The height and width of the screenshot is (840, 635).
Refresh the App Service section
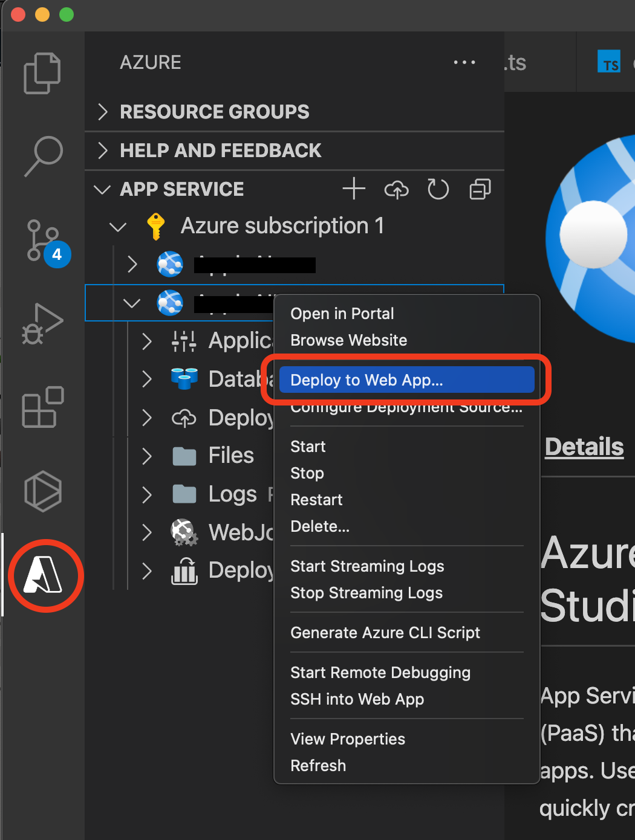438,189
